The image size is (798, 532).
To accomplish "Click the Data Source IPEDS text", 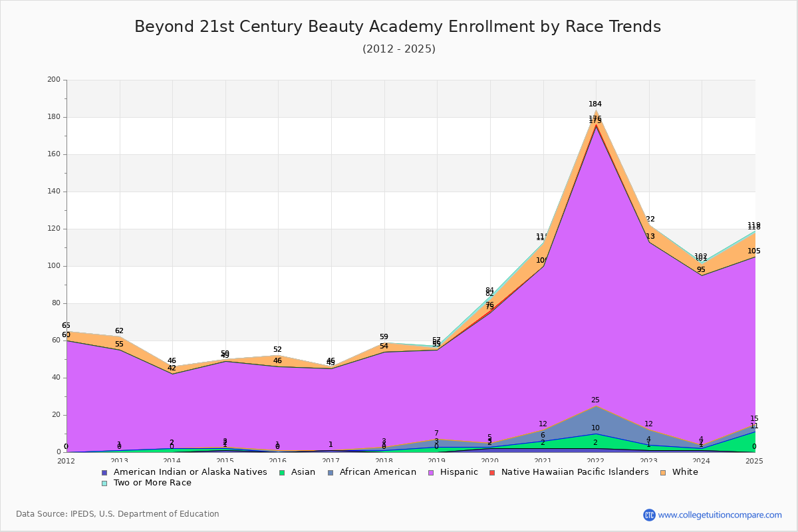I will tap(118, 514).
